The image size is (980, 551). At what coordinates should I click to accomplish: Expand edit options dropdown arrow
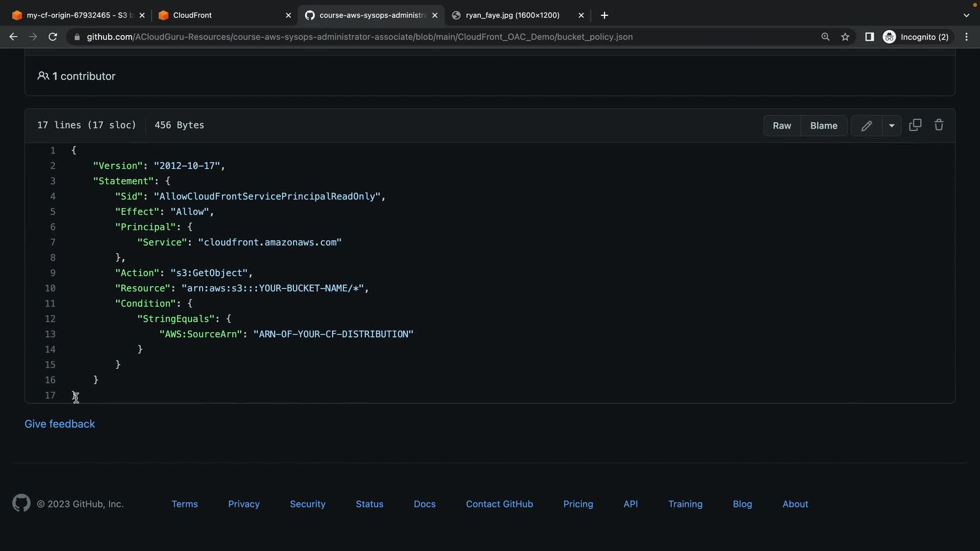tap(891, 126)
